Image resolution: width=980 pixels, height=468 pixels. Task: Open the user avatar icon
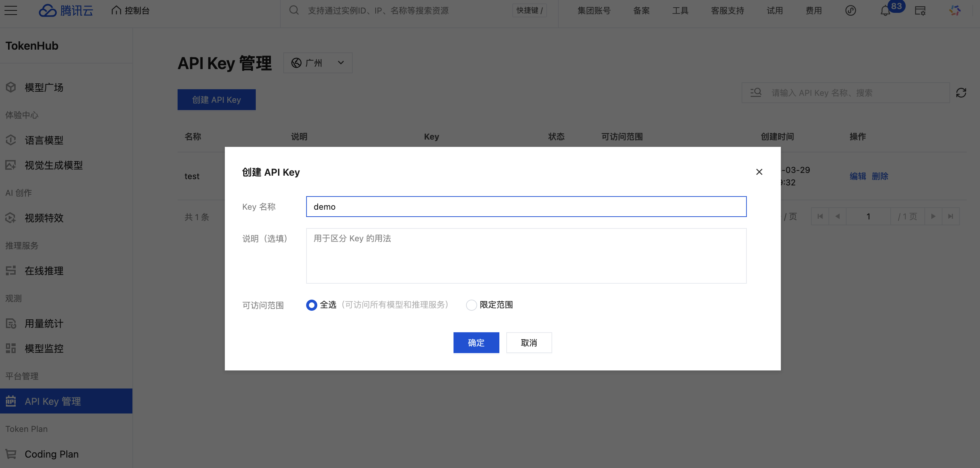pos(955,10)
